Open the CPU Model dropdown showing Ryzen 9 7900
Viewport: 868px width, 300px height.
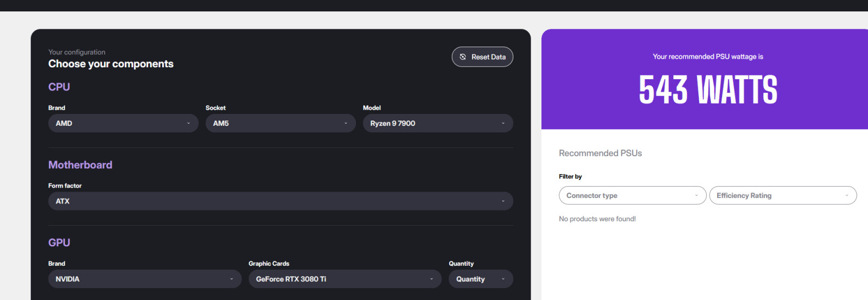click(x=438, y=123)
